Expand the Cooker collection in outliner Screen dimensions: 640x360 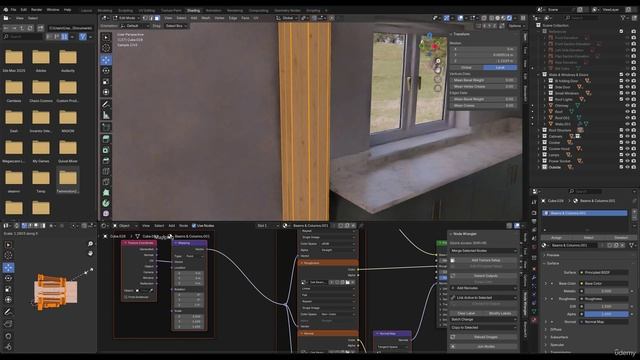[539, 142]
